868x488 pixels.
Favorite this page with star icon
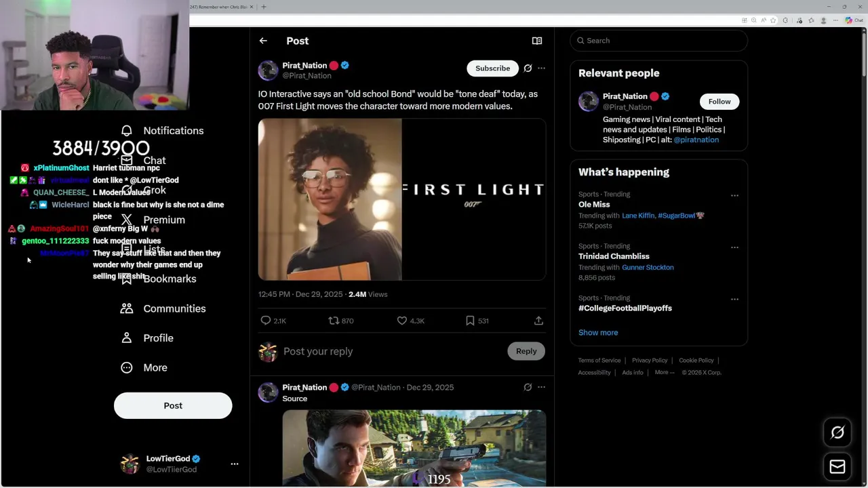(773, 20)
